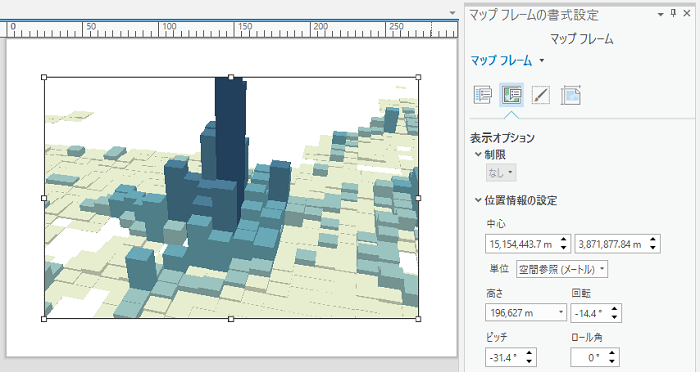Click the center X coordinate field
Viewport: 700px width, 372px height.
point(521,244)
